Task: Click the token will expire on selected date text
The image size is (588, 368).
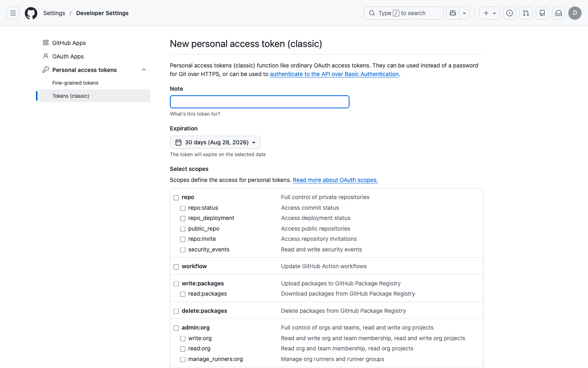Action: [x=218, y=155]
